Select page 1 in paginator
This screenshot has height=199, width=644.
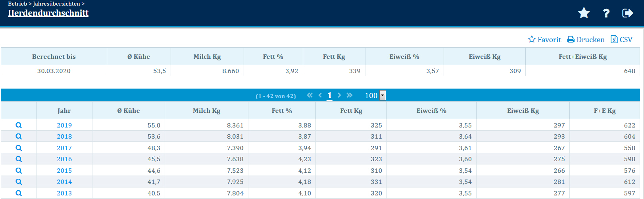click(x=329, y=95)
